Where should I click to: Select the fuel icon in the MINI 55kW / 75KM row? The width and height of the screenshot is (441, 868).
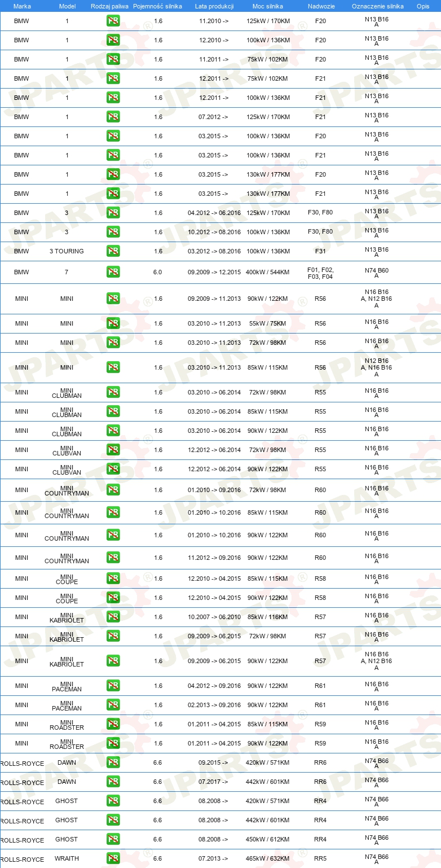click(x=113, y=323)
